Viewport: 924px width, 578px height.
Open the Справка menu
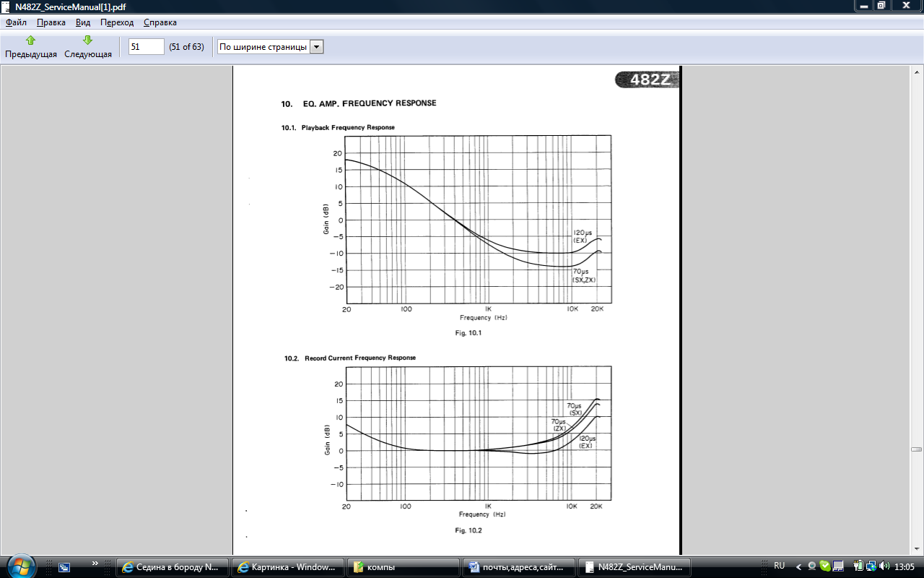[160, 22]
